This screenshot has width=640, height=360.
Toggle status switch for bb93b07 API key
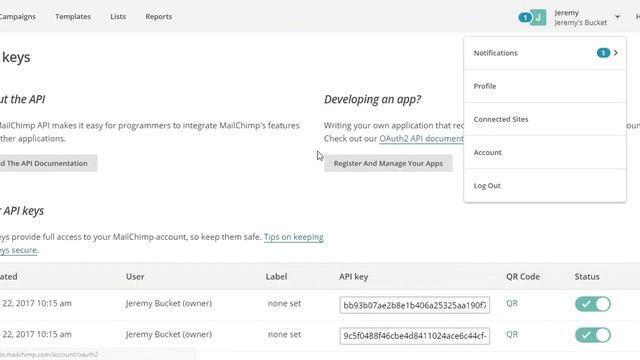click(593, 304)
